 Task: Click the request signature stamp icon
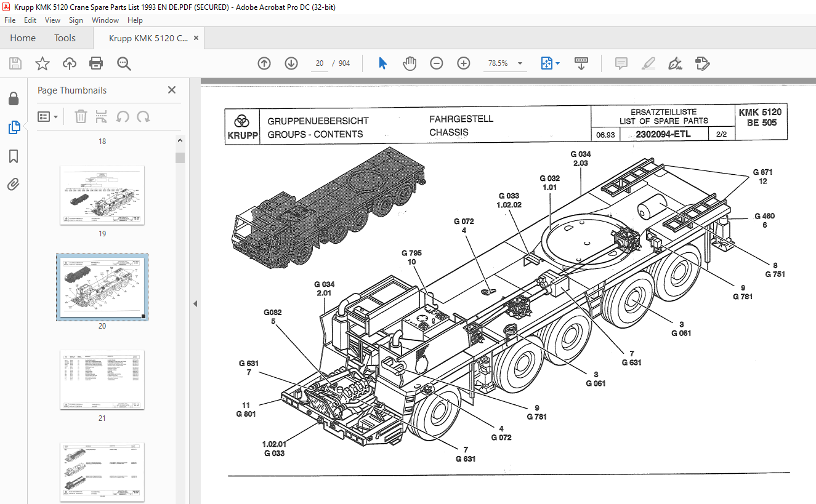click(x=703, y=63)
